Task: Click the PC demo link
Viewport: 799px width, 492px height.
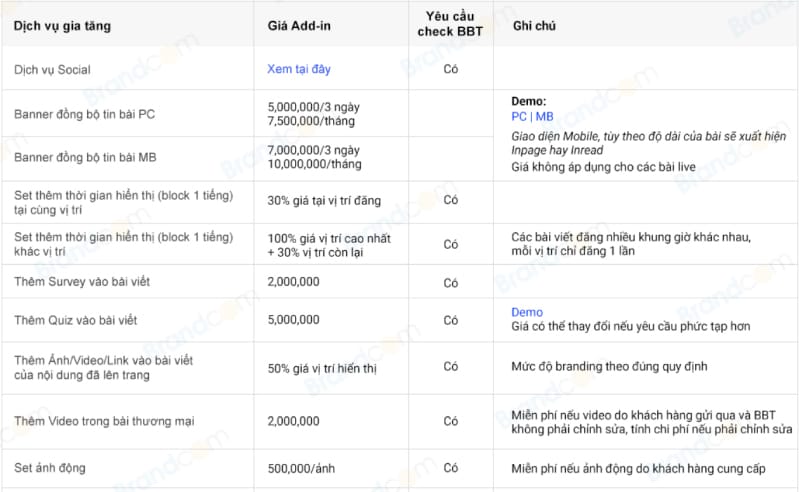Action: (519, 116)
